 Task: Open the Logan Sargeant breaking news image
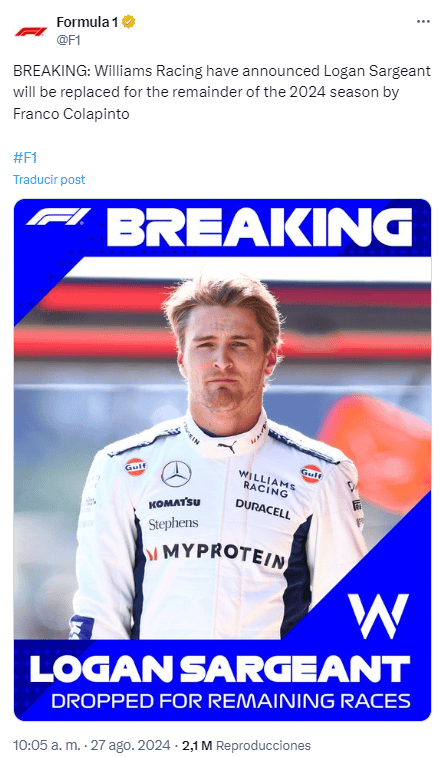point(222,460)
